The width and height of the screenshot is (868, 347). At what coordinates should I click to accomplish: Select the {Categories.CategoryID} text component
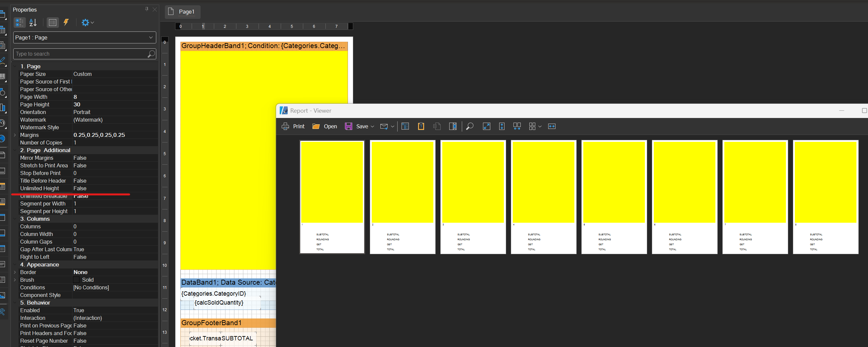[x=214, y=294]
